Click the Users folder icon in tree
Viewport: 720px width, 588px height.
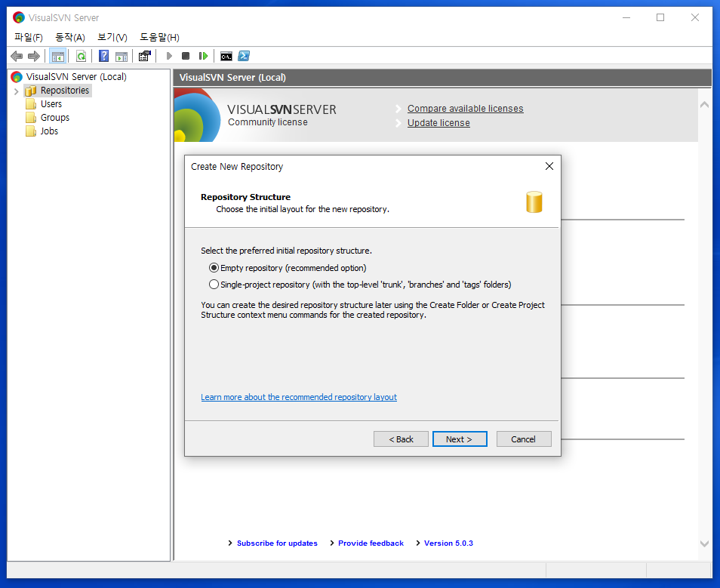coord(31,104)
